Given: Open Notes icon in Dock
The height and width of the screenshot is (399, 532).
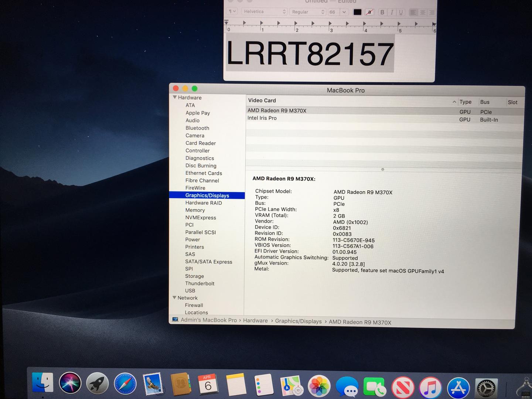Looking at the screenshot, I should [x=236, y=385].
